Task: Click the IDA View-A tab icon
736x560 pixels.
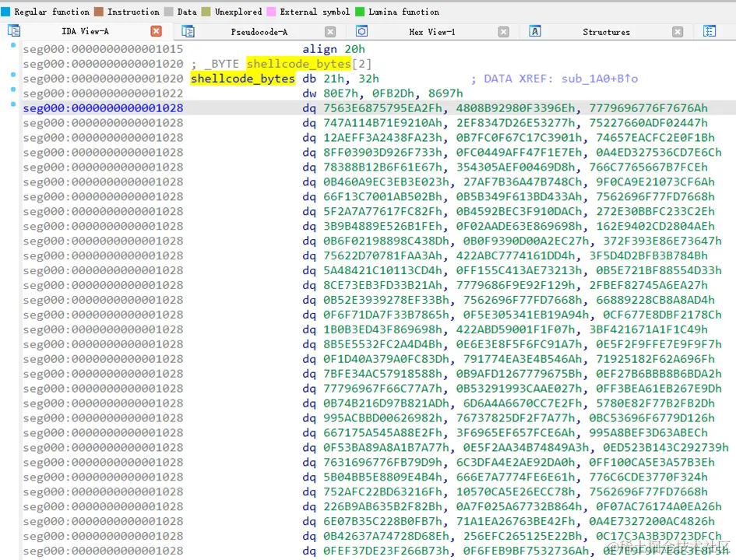Action: (x=14, y=31)
